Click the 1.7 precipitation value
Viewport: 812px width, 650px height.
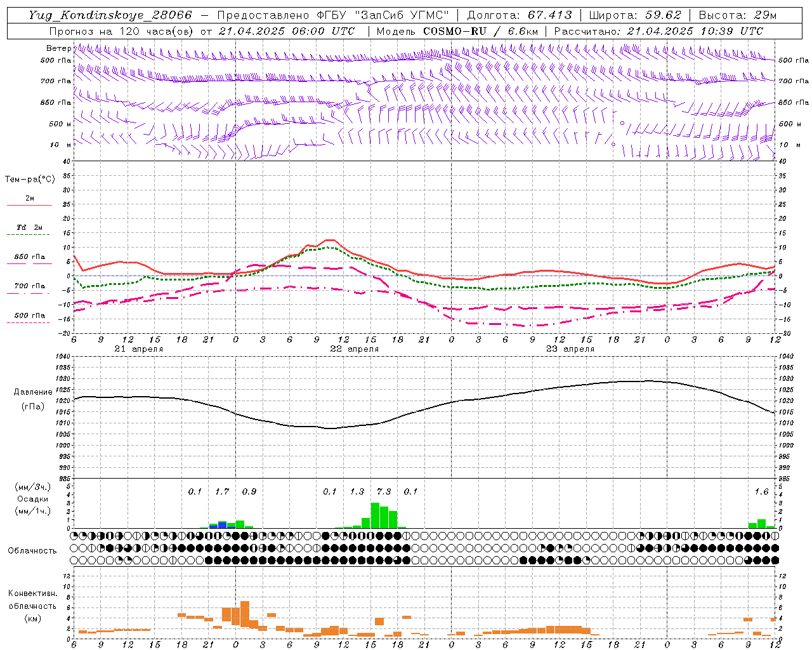[x=222, y=491]
